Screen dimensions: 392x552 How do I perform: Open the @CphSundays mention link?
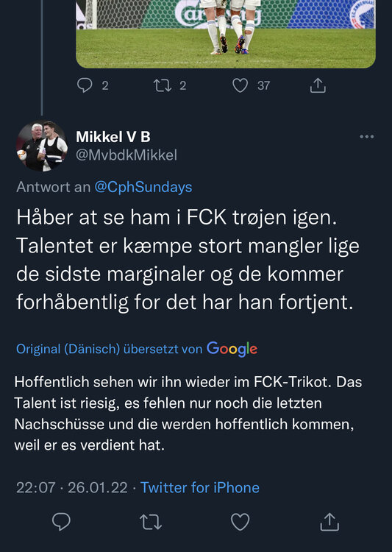tap(143, 187)
